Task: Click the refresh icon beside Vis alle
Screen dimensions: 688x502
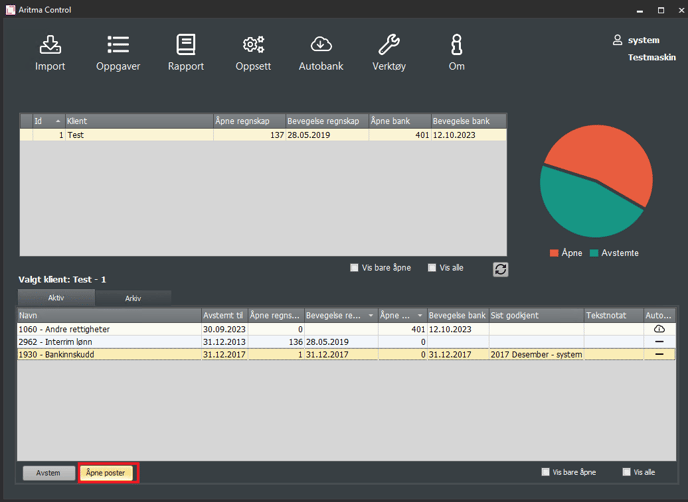Action: coord(501,269)
